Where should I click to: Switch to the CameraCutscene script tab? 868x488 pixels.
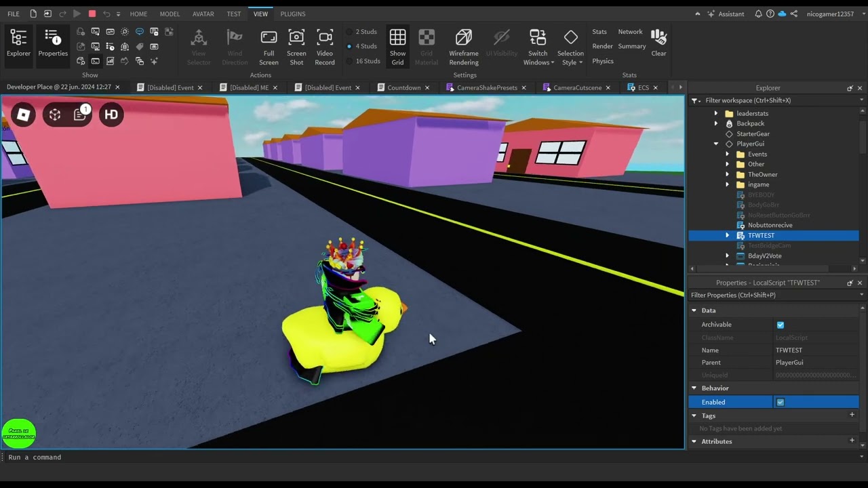point(577,87)
